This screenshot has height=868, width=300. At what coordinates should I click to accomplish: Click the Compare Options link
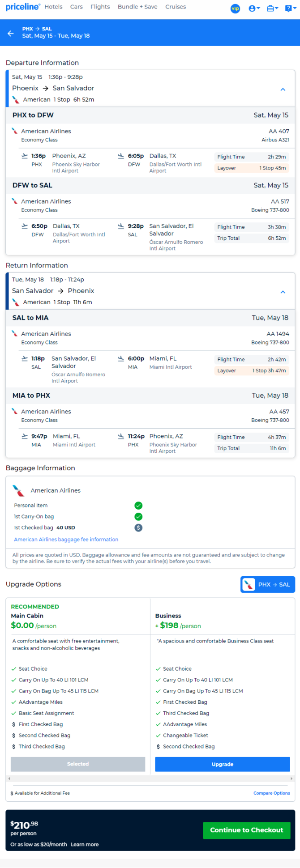(272, 793)
